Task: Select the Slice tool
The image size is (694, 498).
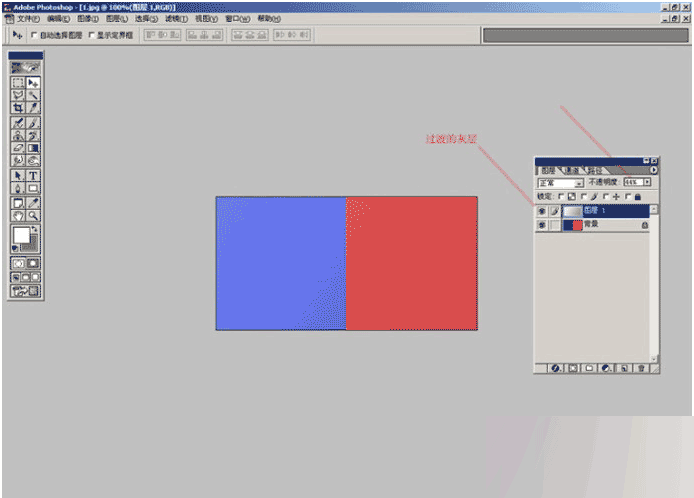Action: click(33, 108)
